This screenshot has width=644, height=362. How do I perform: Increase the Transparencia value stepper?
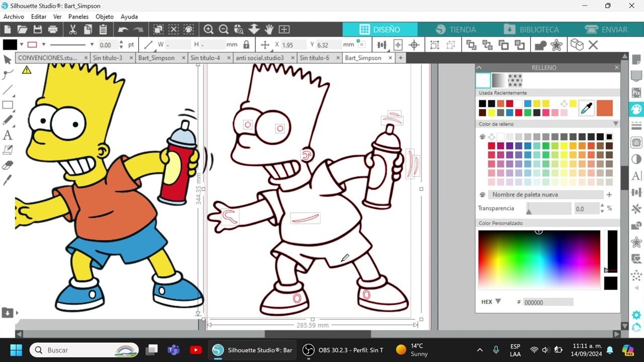tap(602, 205)
